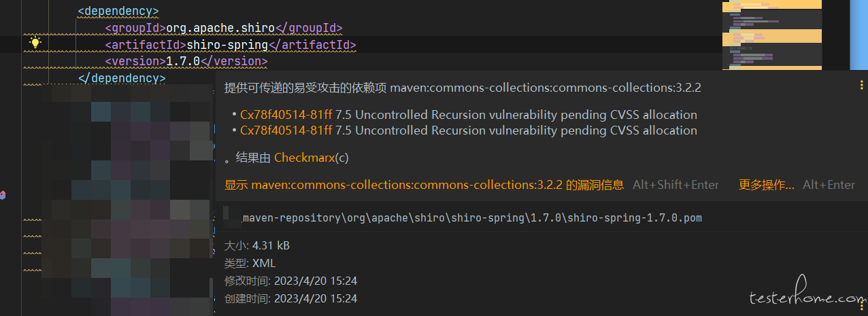Click the small icon on the left window edge
The height and width of the screenshot is (316, 868).
pyautogui.click(x=3, y=196)
